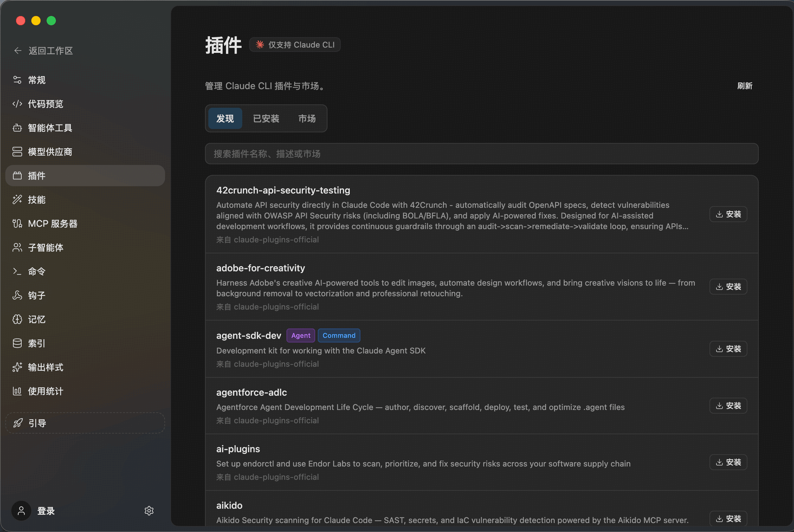
Task: Click the adobe-for-creativity plugin title
Action: point(260,268)
